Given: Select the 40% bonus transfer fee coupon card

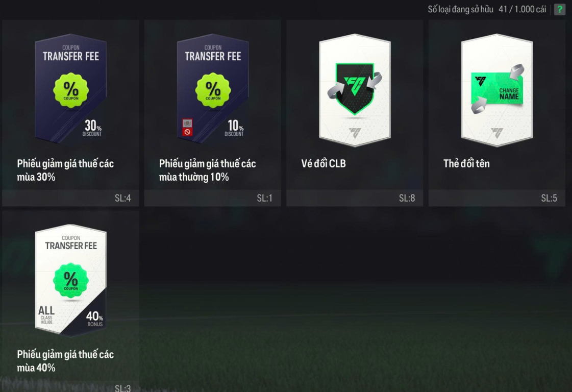Looking at the screenshot, I should pos(71,280).
